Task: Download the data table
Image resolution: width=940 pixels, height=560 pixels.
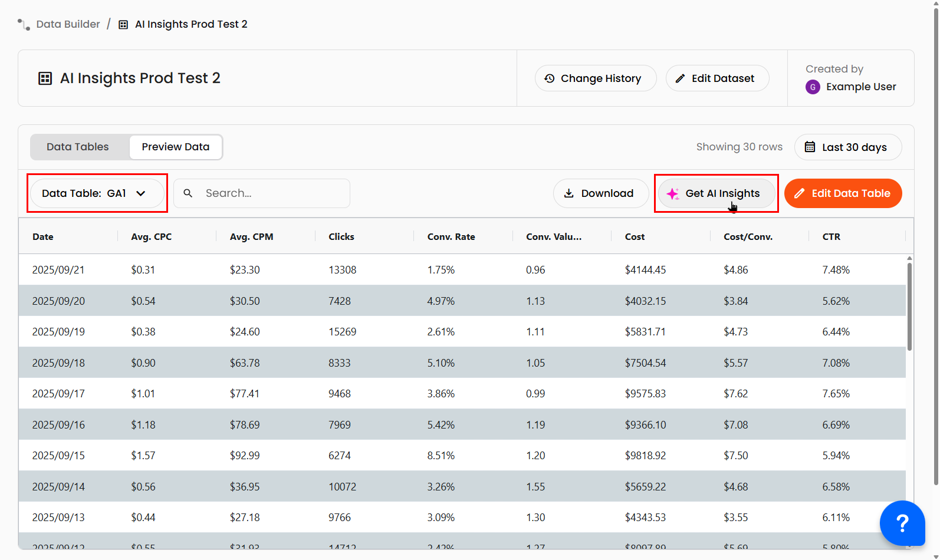Action: [x=600, y=193]
